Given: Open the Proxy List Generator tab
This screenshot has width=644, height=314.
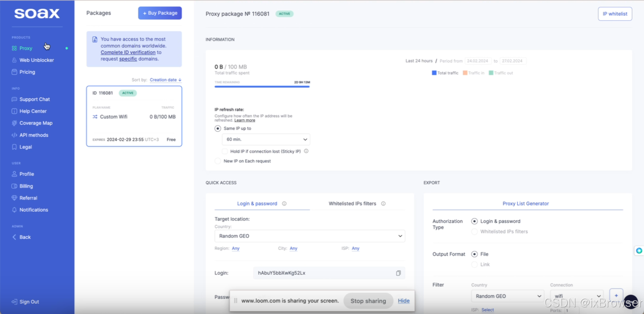Looking at the screenshot, I should point(525,204).
